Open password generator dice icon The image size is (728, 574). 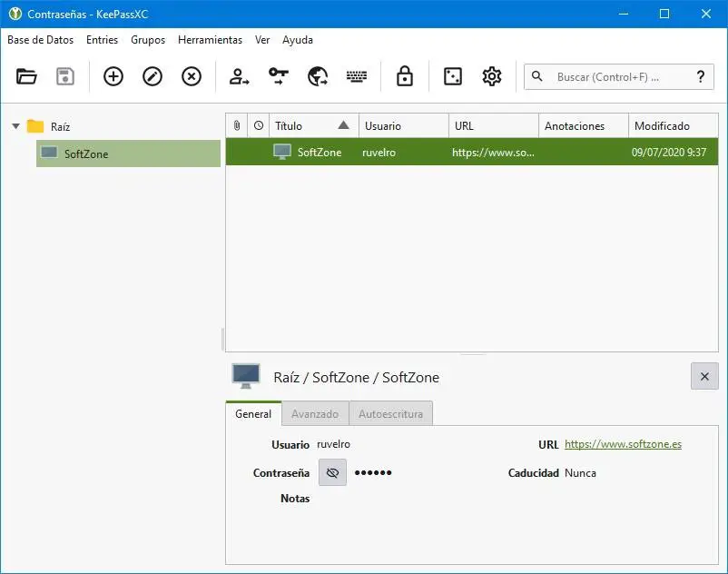click(453, 76)
